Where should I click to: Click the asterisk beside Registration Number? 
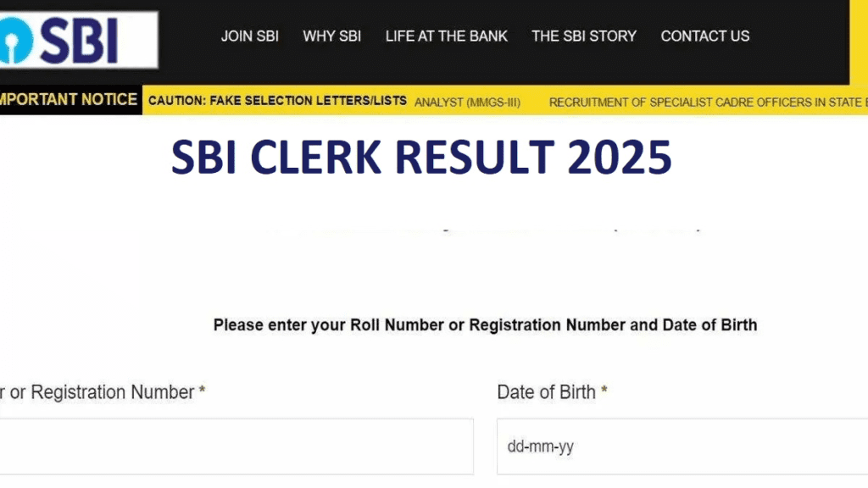tap(202, 390)
